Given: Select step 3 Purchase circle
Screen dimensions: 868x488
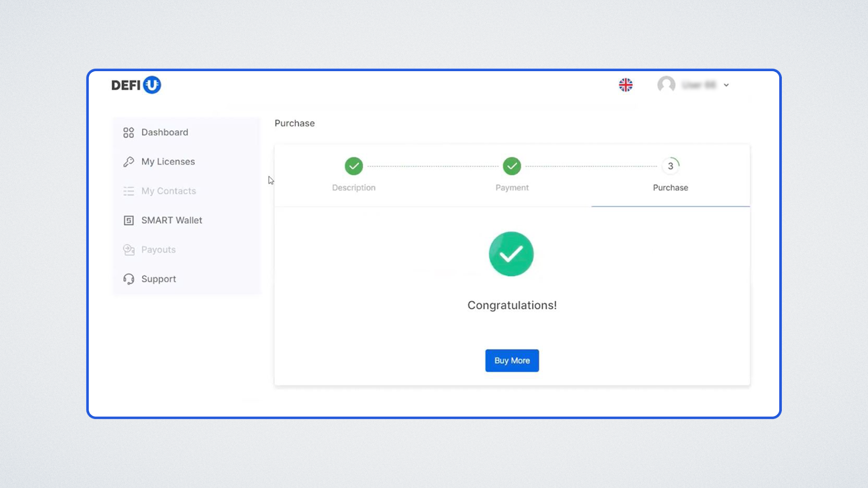Looking at the screenshot, I should point(670,166).
